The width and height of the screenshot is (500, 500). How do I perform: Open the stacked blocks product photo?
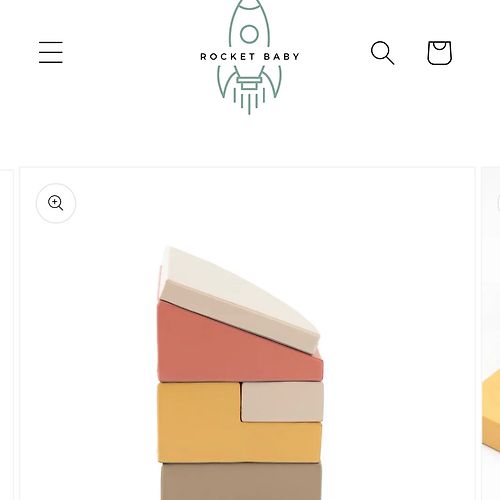pos(247,333)
